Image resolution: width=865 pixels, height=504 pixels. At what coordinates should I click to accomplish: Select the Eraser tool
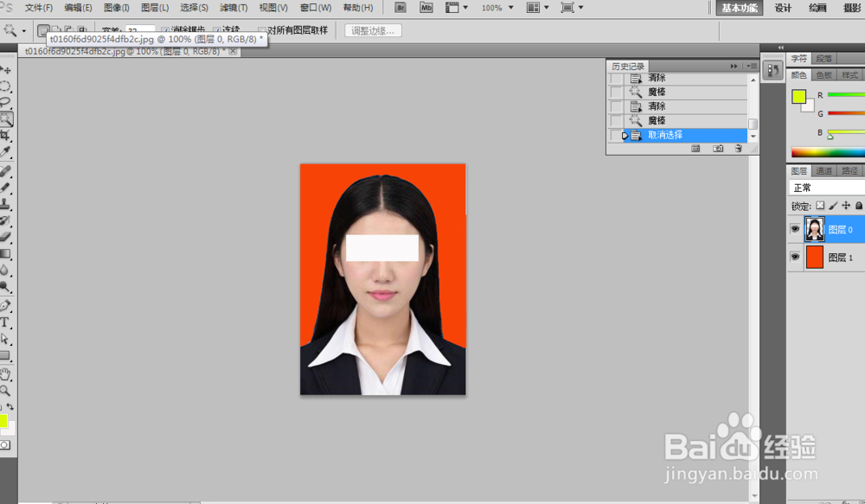tap(5, 237)
